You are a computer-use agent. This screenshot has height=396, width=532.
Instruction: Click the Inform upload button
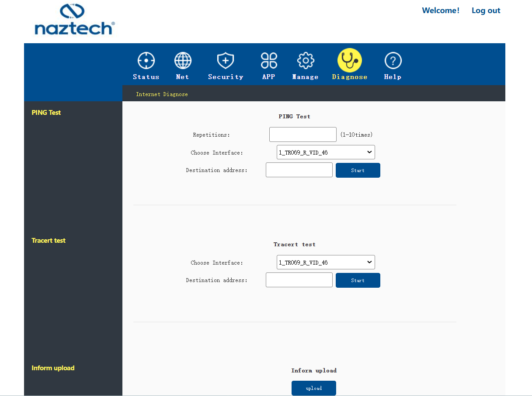click(x=314, y=388)
